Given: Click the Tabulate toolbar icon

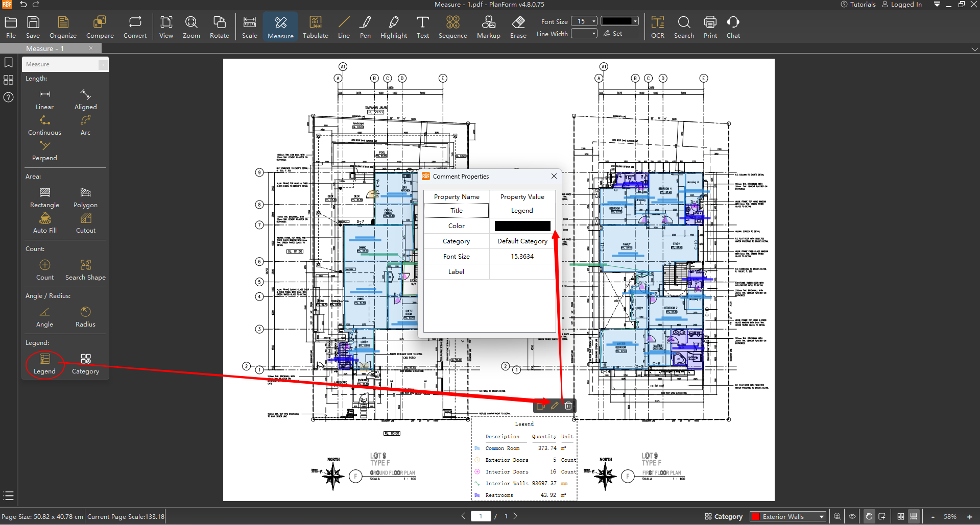Looking at the screenshot, I should (315, 27).
